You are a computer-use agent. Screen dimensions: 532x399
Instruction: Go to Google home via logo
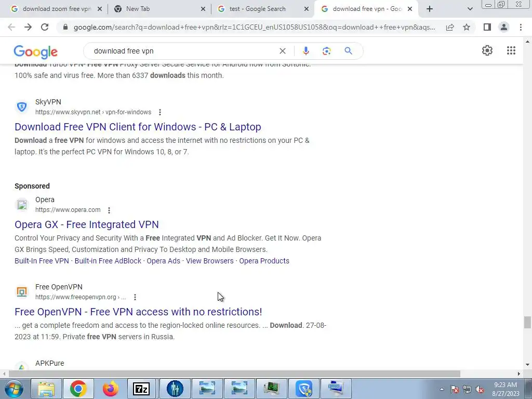(36, 51)
